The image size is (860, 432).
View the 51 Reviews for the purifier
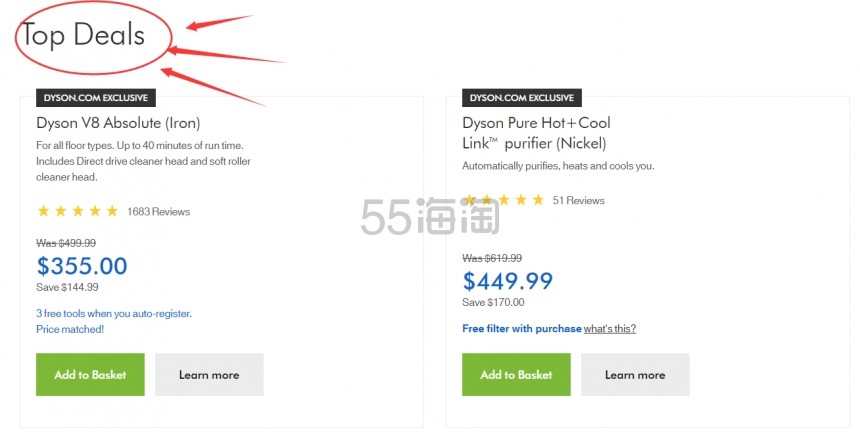point(579,200)
